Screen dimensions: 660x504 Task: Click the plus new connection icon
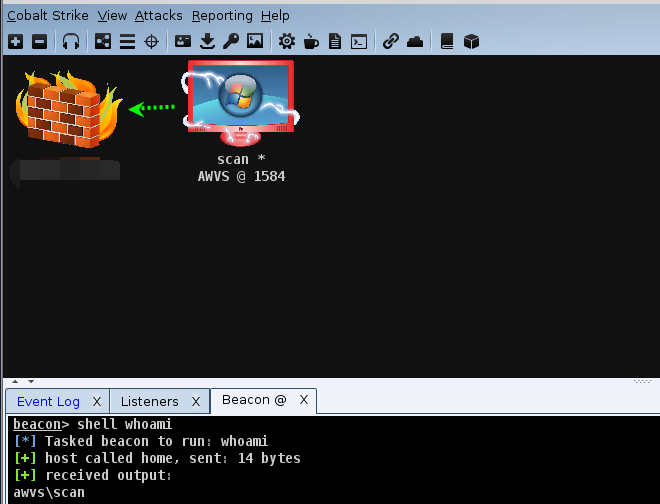click(16, 42)
